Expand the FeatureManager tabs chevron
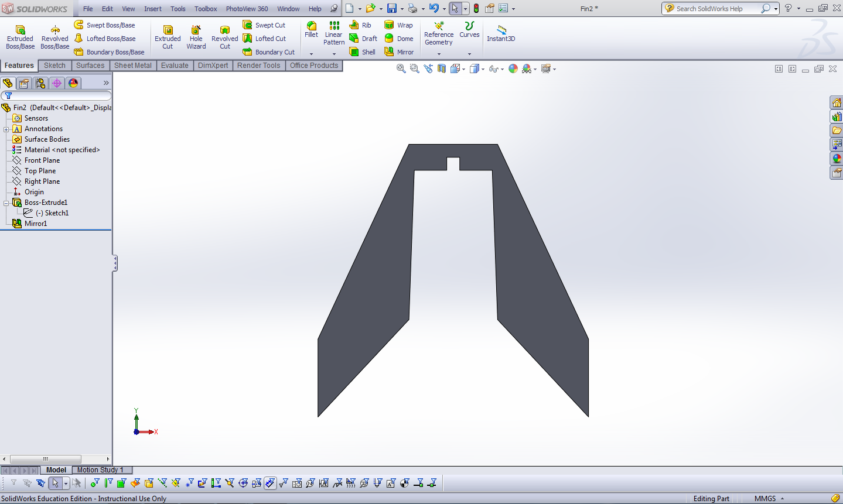The width and height of the screenshot is (843, 504). (x=106, y=83)
